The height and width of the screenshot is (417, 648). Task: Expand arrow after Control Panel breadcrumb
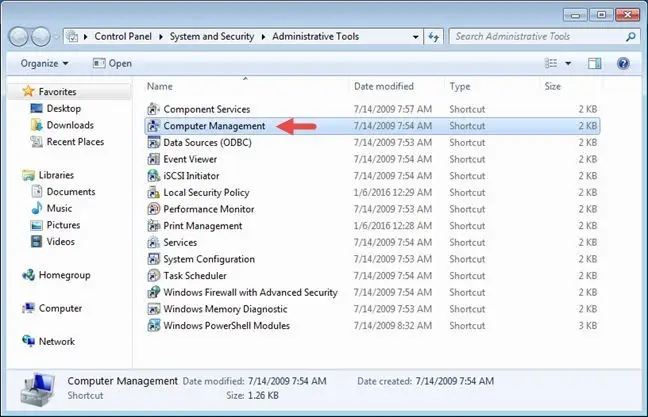click(161, 37)
